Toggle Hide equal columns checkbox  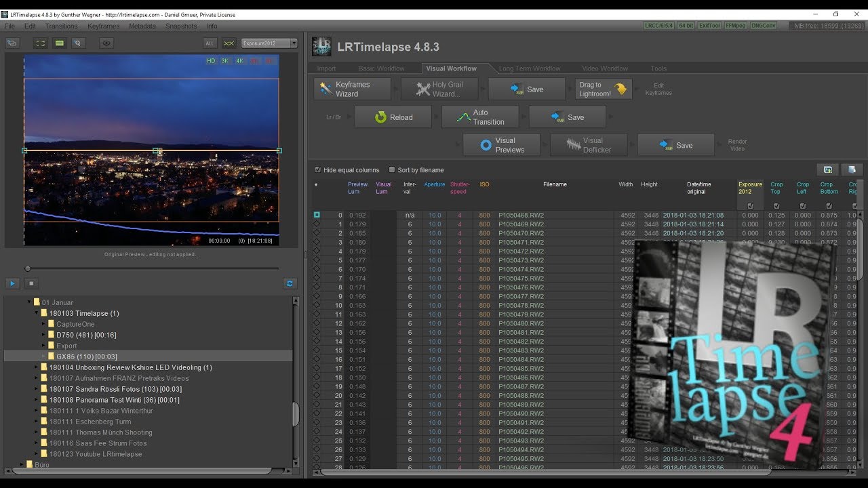tap(318, 170)
